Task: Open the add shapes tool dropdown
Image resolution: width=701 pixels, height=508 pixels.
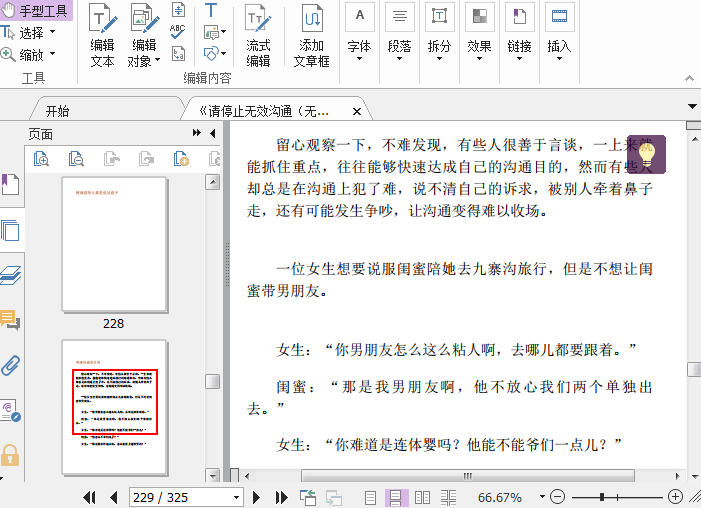Action: [x=224, y=54]
